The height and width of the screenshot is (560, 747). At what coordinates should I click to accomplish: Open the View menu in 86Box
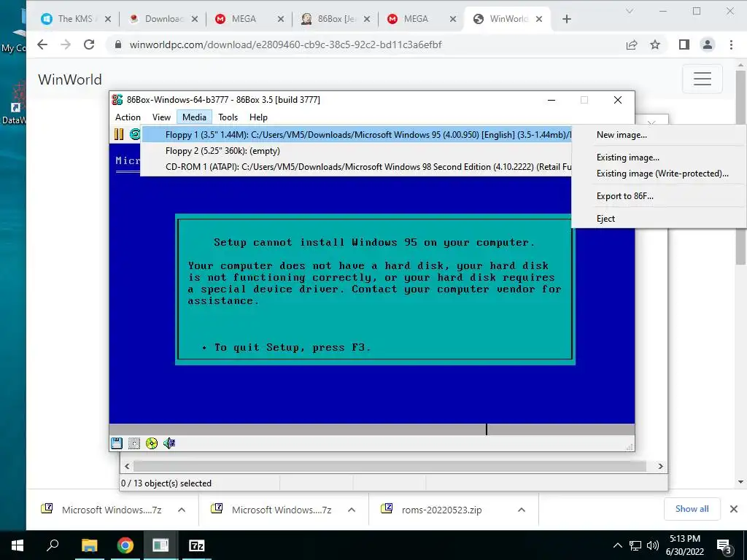161,117
